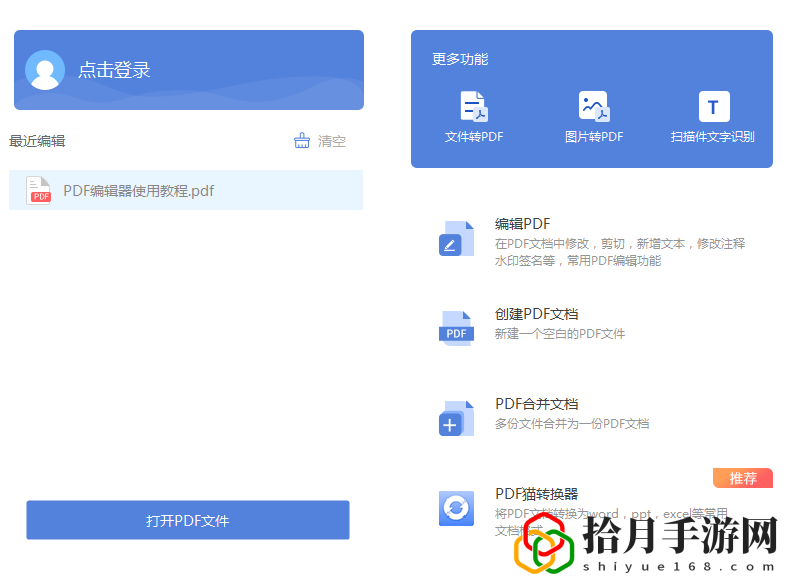The image size is (790, 580).
Task: Click the 图片转PDF icon
Action: (594, 106)
